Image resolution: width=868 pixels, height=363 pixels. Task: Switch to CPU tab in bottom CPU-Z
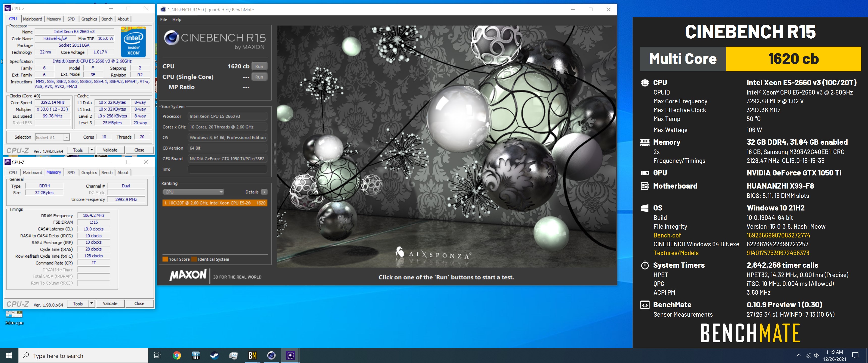[x=13, y=172]
